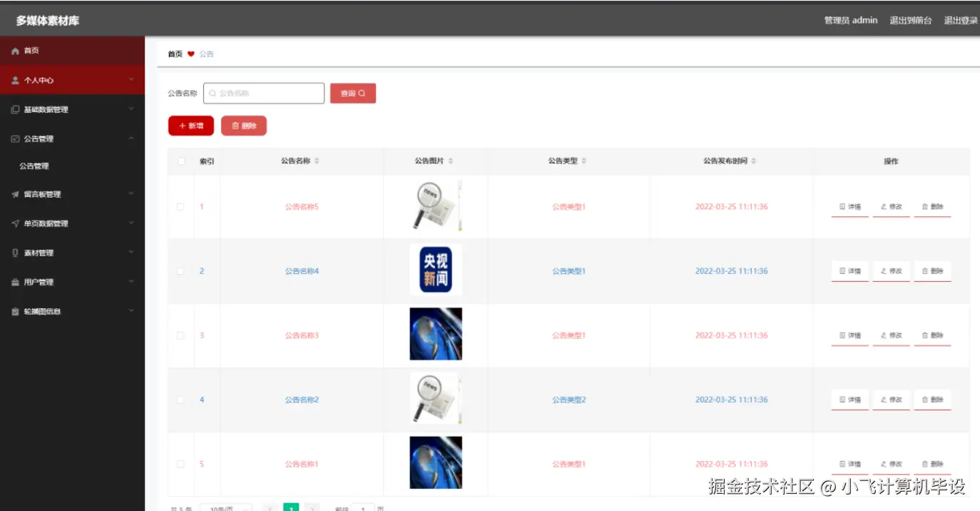The height and width of the screenshot is (511, 980).
Task: Open 详情 for row 公告名称5
Action: pyautogui.click(x=850, y=207)
